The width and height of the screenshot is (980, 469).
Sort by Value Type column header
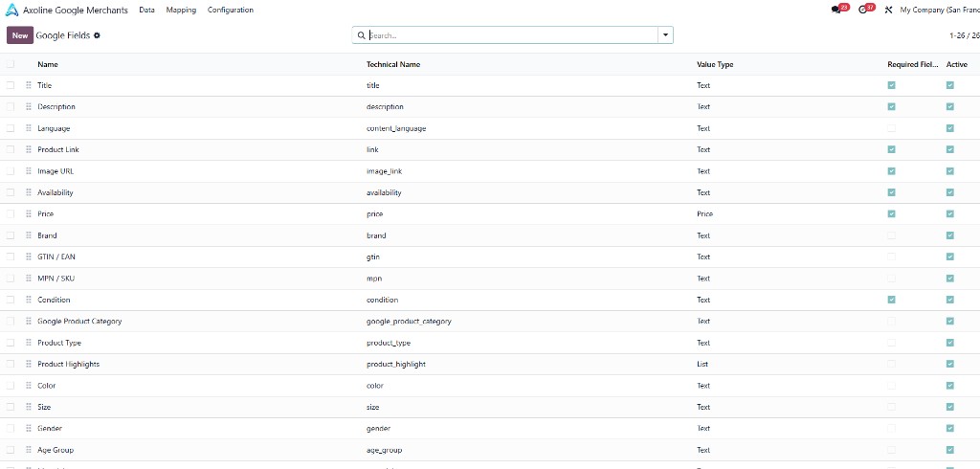715,64
